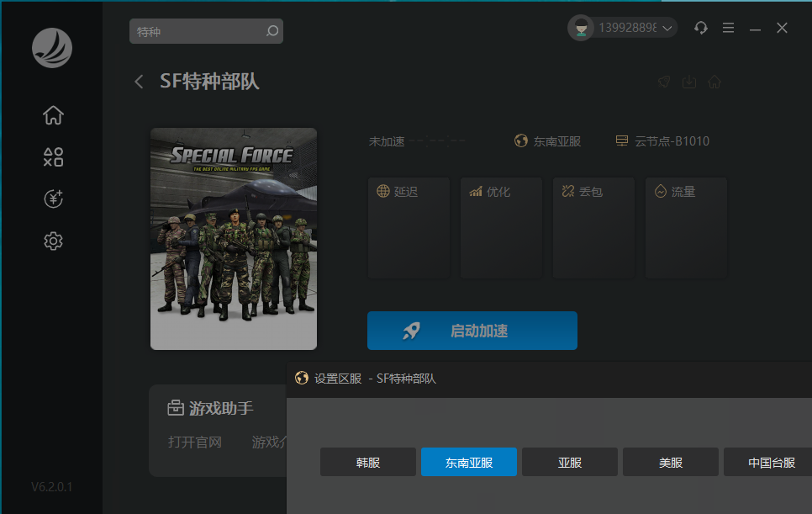Image resolution: width=812 pixels, height=514 pixels.
Task: Open the 打开官网 link
Action: [195, 442]
